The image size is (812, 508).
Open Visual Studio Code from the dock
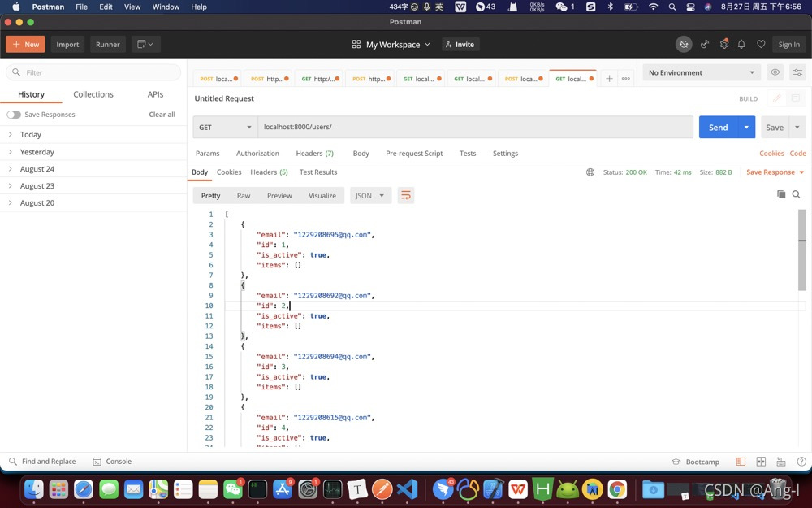tap(408, 489)
